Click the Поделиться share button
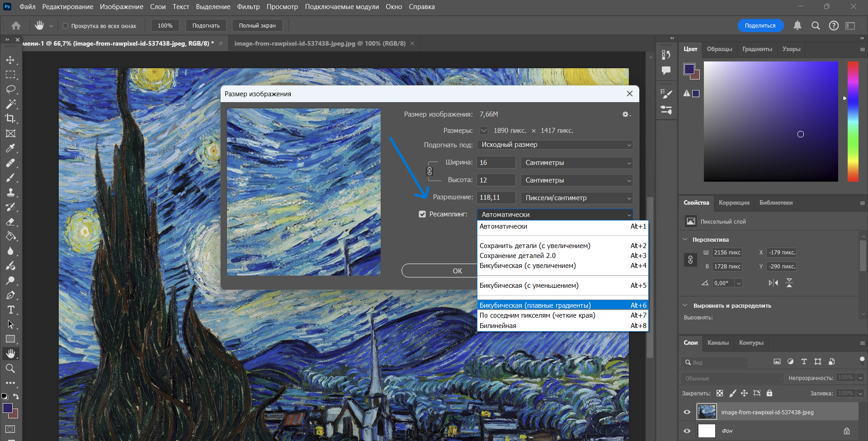Viewport: 868px width, 441px height. 760,26
